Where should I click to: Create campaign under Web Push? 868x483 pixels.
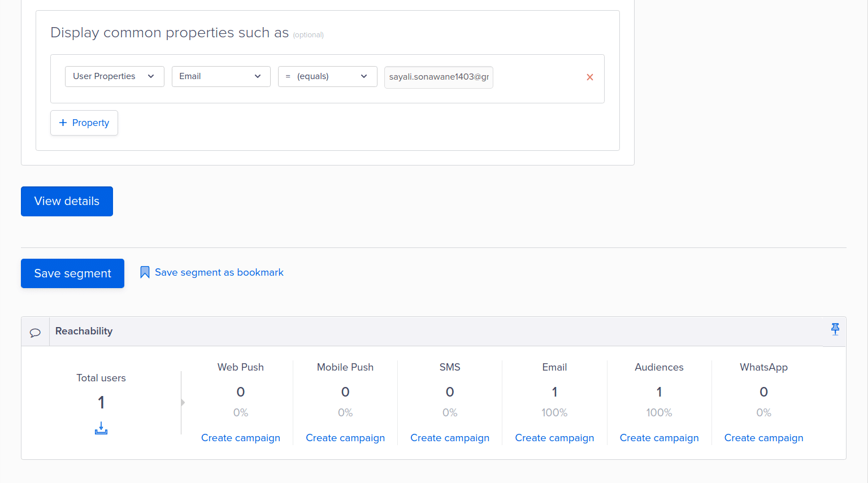point(240,438)
